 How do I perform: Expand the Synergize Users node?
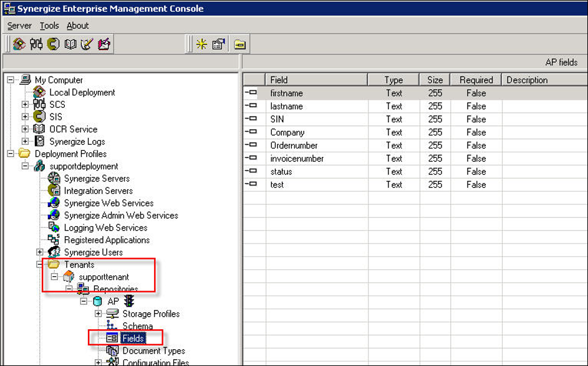coord(40,252)
